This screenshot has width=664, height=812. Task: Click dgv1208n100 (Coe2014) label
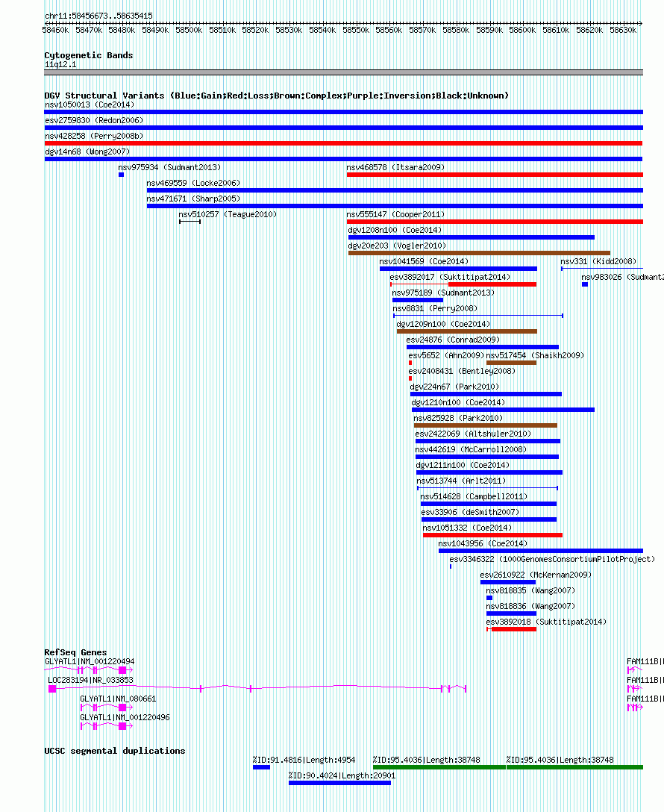pos(395,230)
